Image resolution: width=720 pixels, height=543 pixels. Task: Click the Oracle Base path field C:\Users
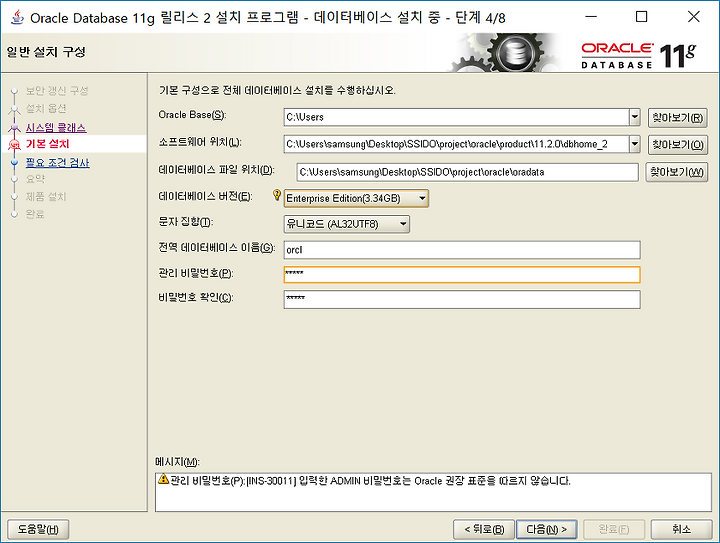tap(456, 117)
